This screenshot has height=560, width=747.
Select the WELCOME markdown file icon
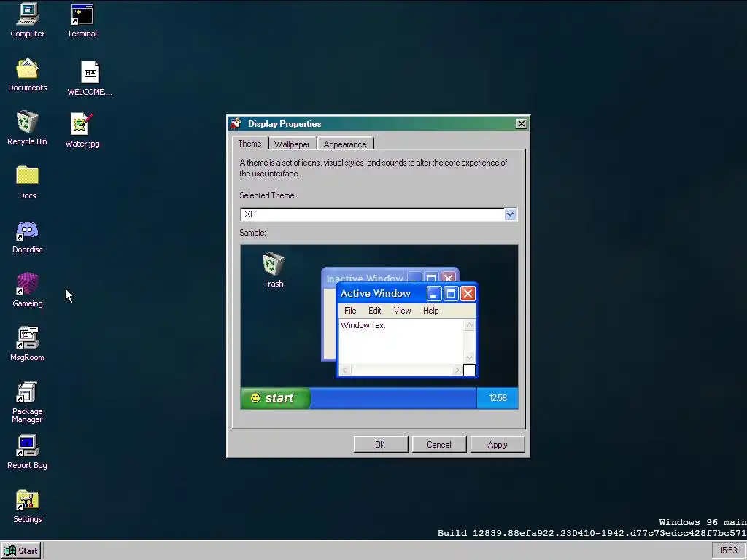[x=90, y=79]
